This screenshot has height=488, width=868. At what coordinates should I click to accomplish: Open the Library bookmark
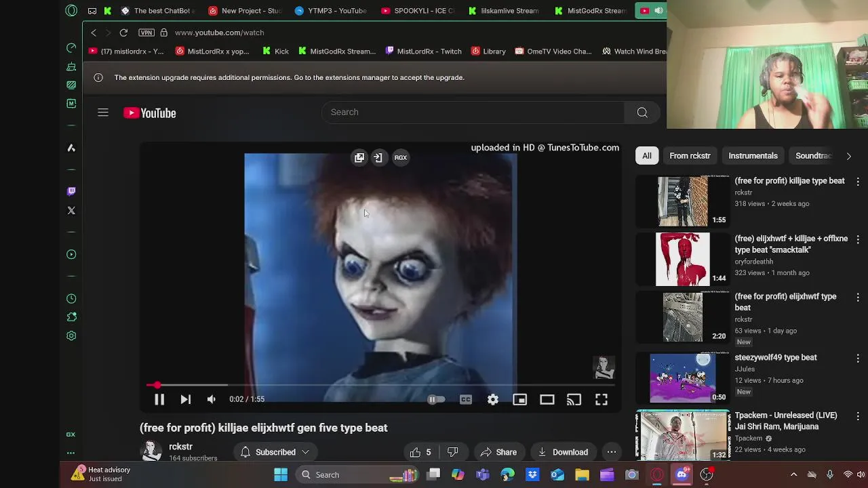[488, 52]
